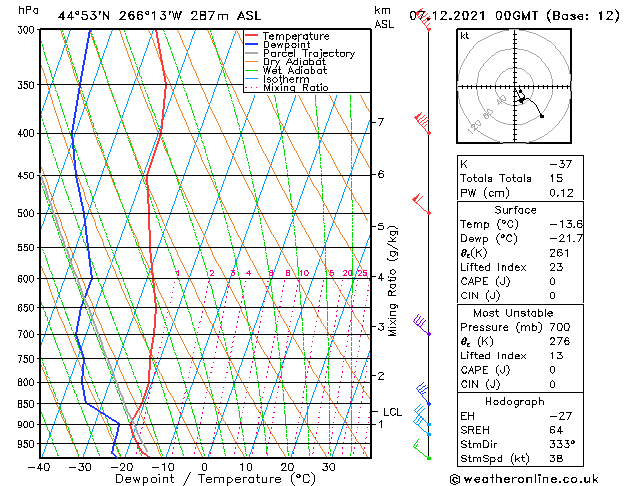Click the PW (cm) value 0.12
629x486 pixels.
pyautogui.click(x=561, y=193)
